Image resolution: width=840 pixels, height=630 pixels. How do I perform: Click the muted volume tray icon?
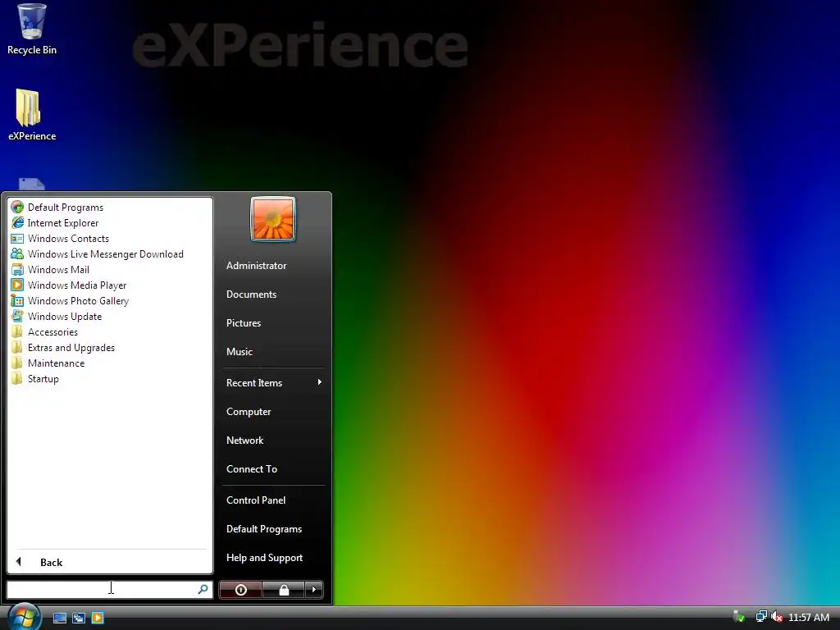[x=777, y=617]
